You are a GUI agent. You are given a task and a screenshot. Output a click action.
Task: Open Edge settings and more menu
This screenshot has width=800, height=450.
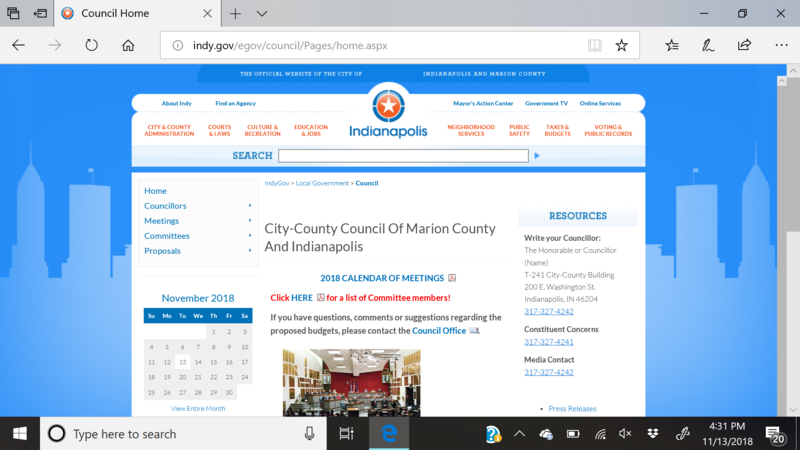[781, 45]
